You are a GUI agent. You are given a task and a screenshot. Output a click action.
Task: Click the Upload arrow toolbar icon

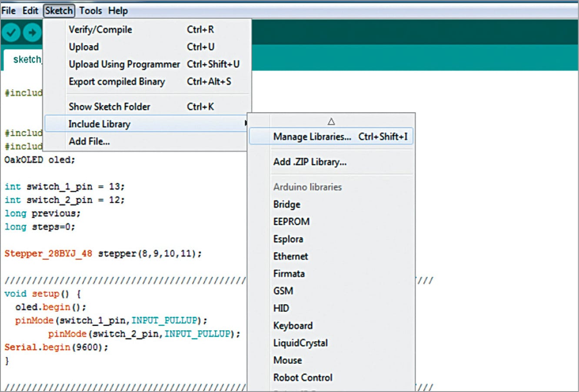coord(32,33)
